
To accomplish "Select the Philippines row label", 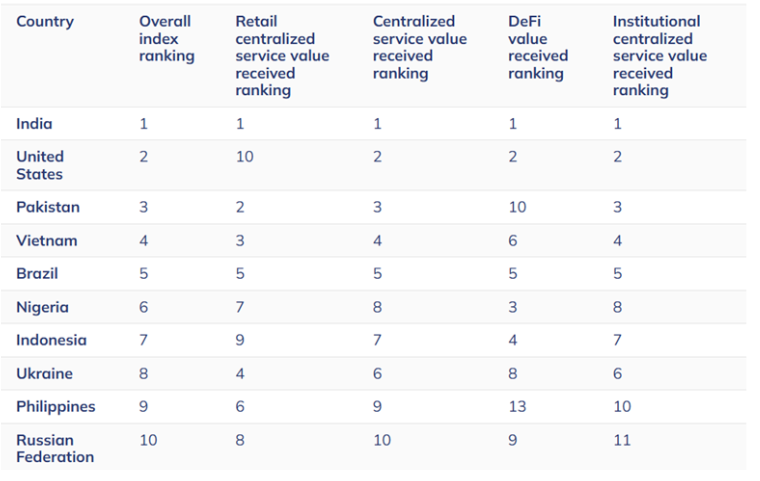I will 56,407.
